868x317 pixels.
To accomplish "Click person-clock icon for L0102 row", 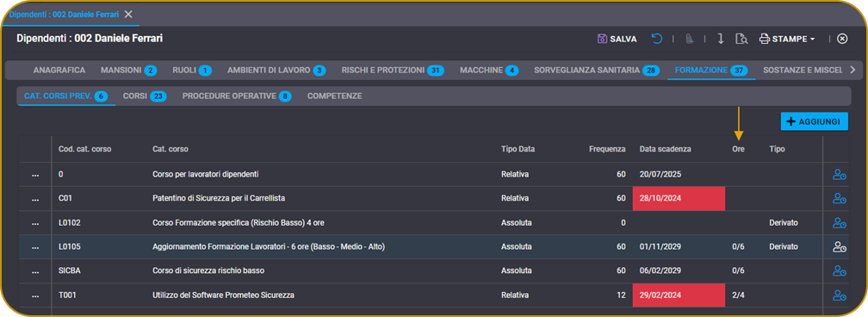I will (840, 223).
